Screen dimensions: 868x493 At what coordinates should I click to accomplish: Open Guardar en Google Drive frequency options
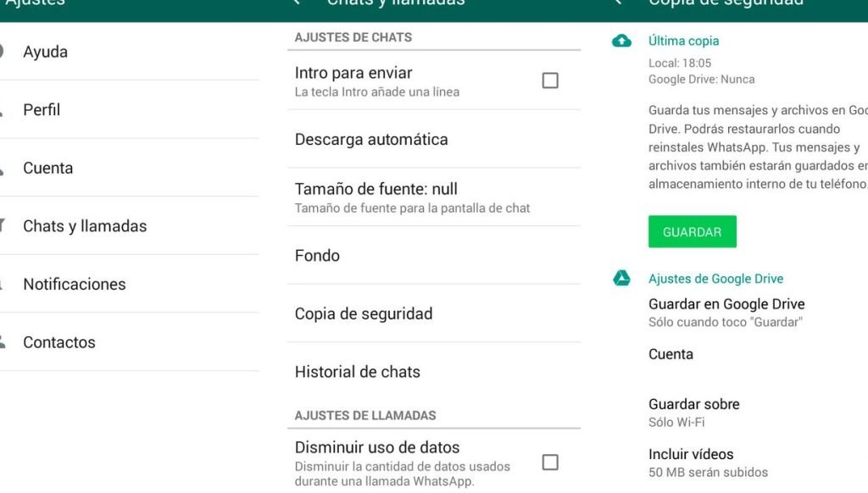tap(726, 312)
